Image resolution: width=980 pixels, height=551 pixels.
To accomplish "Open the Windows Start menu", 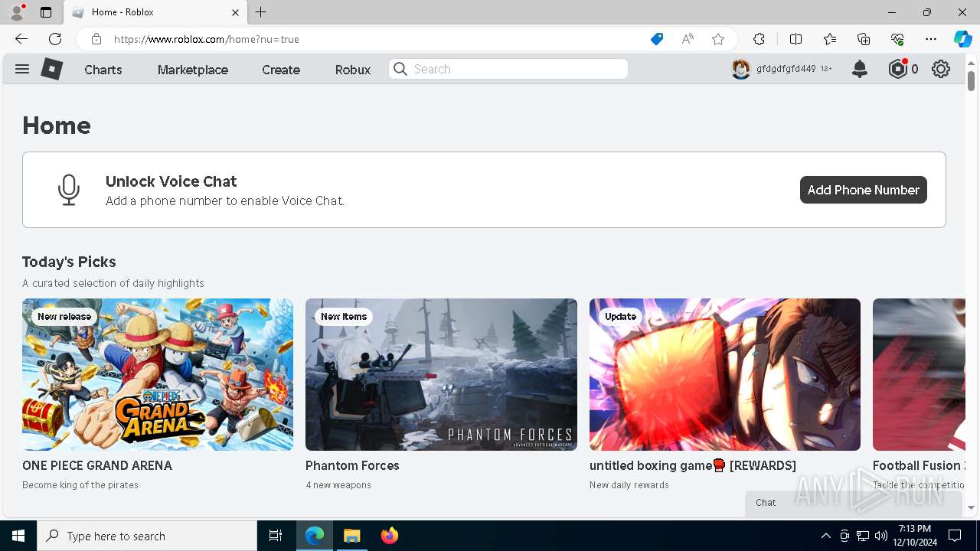I will (18, 536).
